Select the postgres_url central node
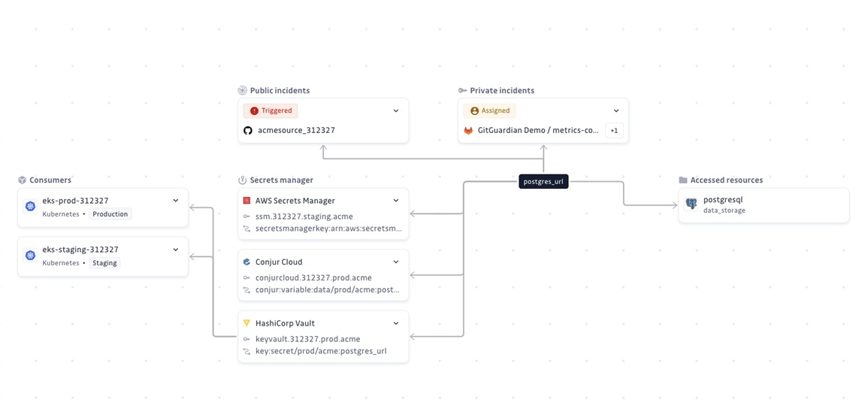This screenshot has width=868, height=409. click(x=543, y=181)
